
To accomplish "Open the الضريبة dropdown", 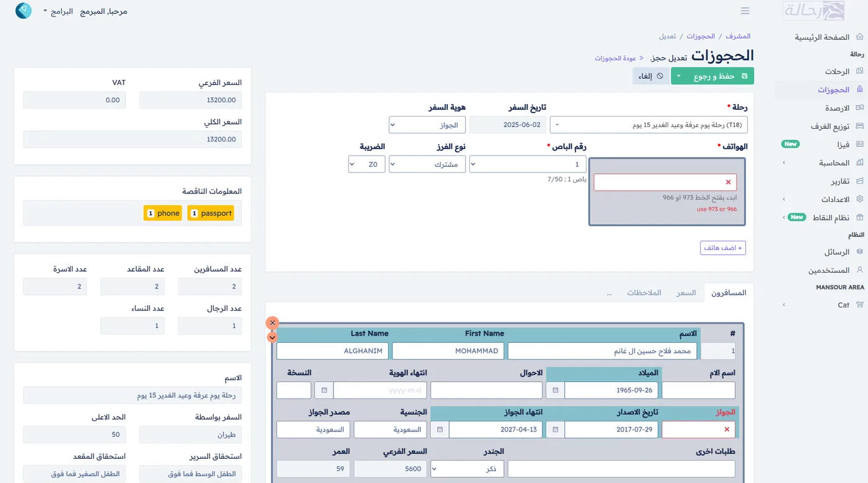I will (366, 164).
